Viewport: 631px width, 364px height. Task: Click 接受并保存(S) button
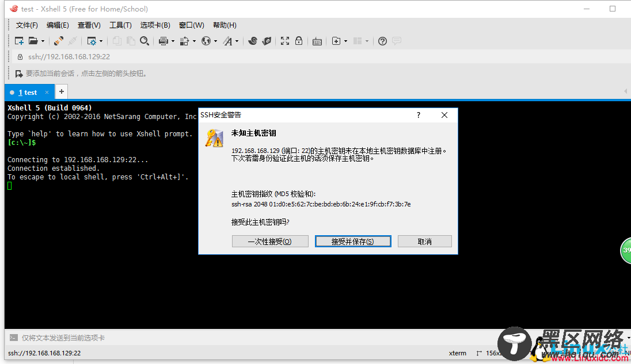coord(353,242)
